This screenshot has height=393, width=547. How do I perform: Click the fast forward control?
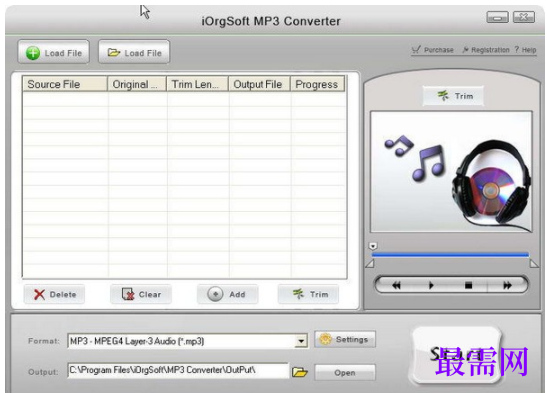[x=507, y=285]
